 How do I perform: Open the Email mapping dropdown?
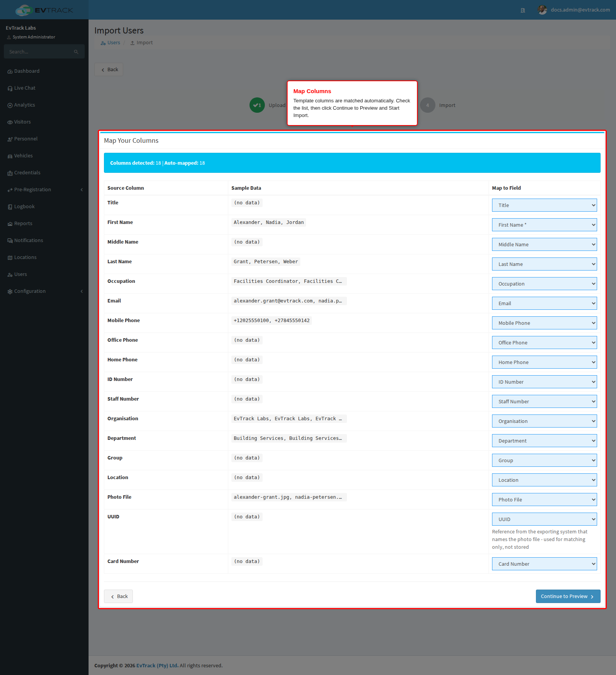click(x=544, y=303)
